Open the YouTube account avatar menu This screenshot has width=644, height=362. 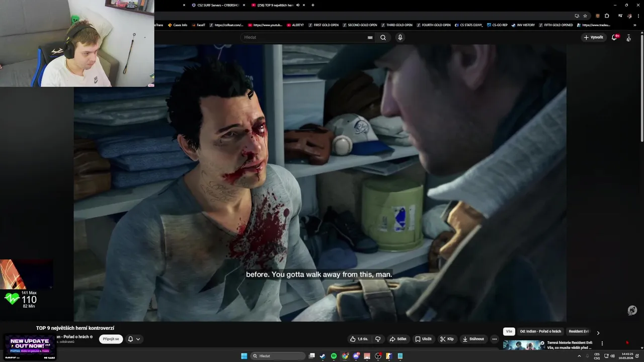pyautogui.click(x=628, y=37)
